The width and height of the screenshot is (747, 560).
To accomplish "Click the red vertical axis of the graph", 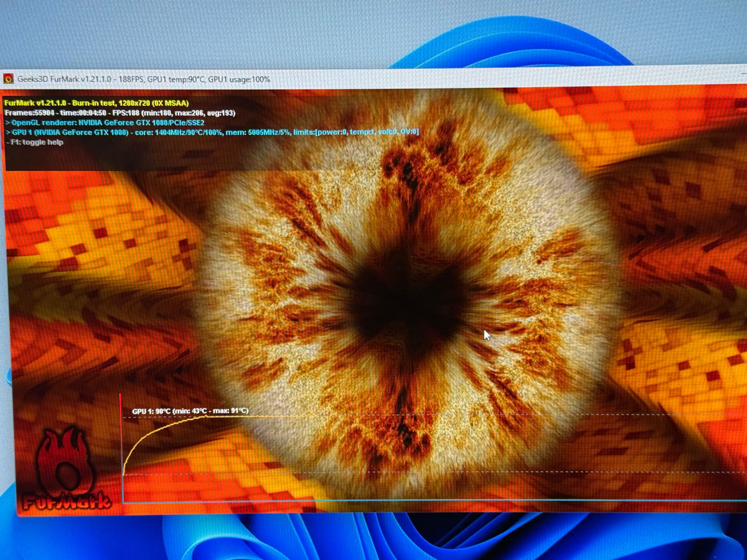I will 120,448.
